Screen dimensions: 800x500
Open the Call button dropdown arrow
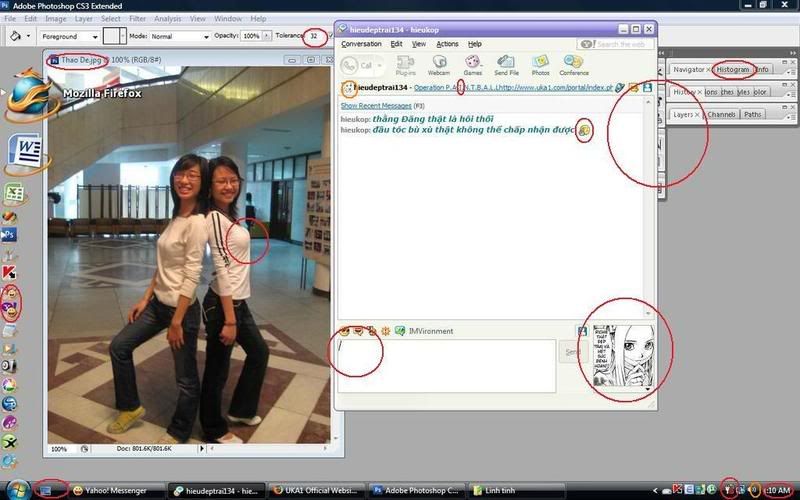point(380,66)
